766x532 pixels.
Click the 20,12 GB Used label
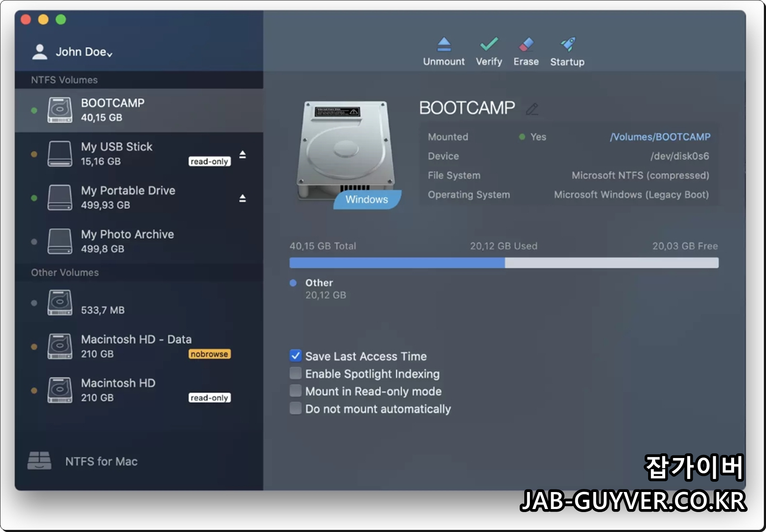tap(503, 246)
